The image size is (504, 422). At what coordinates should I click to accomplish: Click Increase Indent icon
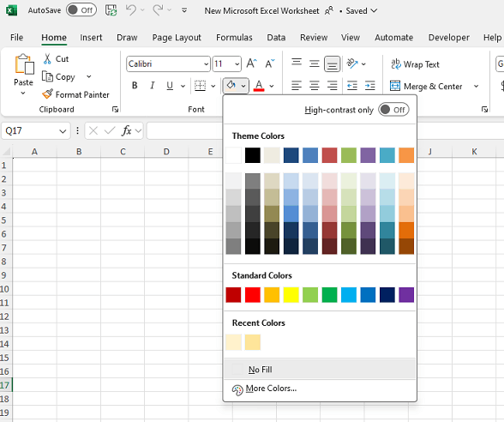click(370, 86)
